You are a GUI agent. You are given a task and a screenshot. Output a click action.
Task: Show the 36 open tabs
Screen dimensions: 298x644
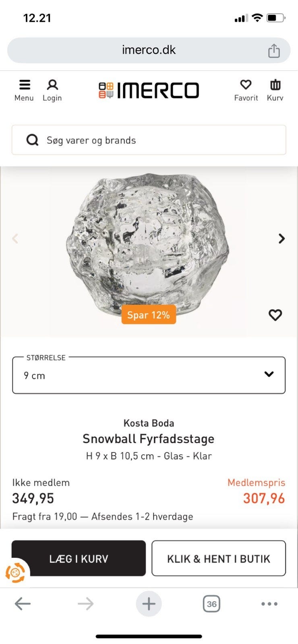pos(211,603)
